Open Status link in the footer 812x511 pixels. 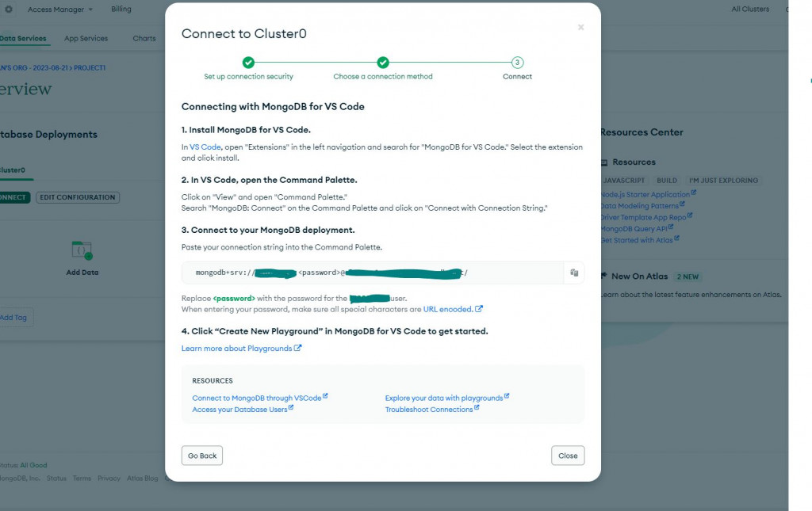click(56, 479)
